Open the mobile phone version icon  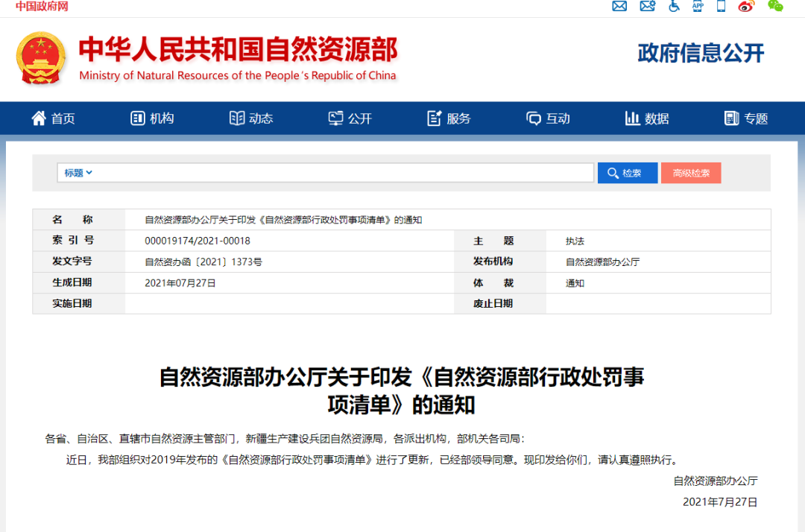[721, 7]
